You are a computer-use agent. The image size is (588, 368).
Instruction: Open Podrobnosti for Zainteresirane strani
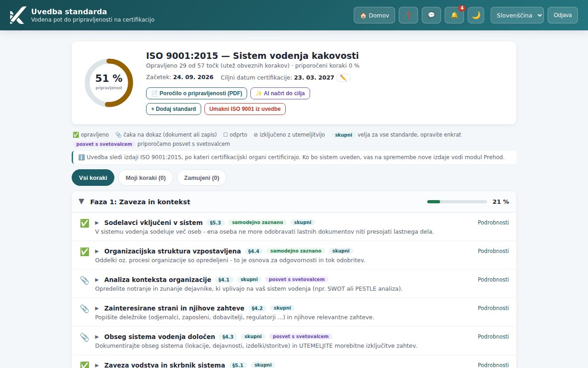[493, 308]
